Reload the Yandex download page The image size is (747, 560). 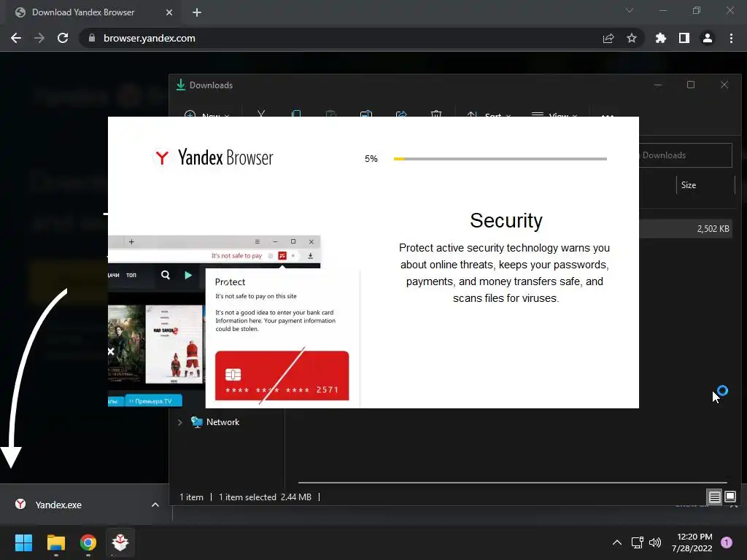63,38
